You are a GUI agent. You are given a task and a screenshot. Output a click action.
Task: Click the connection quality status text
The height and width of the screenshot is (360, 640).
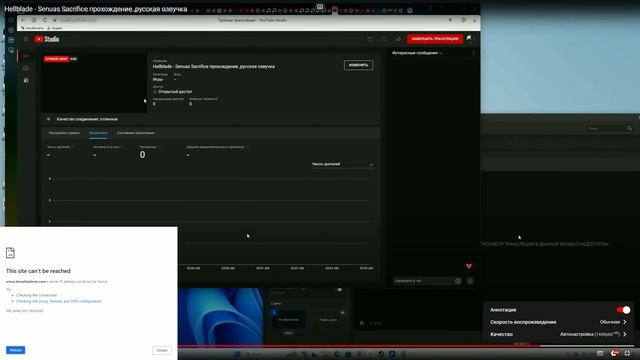point(87,119)
